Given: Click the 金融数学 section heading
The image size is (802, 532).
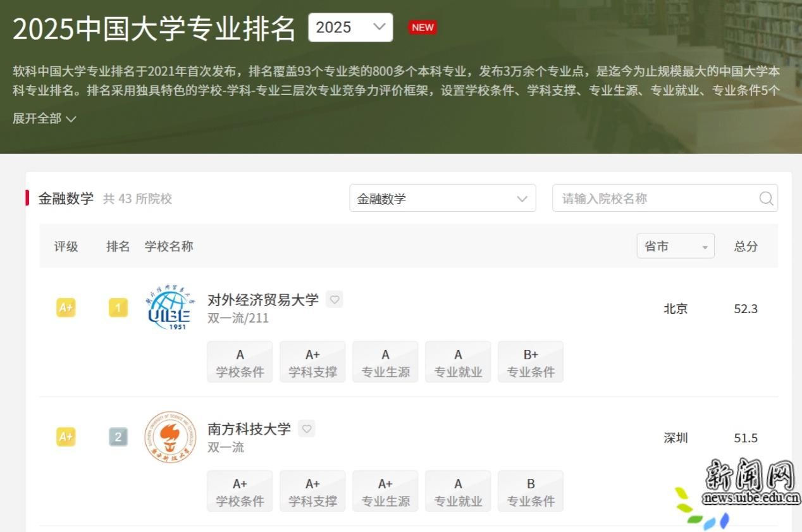Looking at the screenshot, I should [x=66, y=199].
